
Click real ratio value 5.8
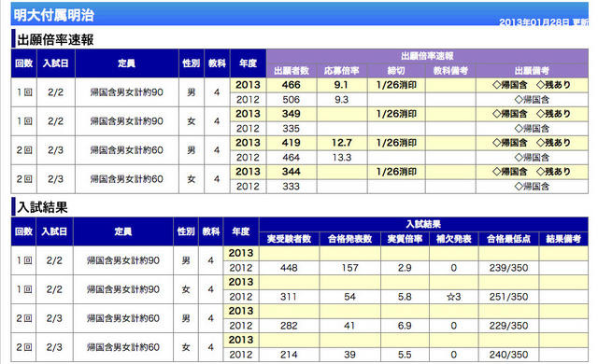[x=405, y=297]
